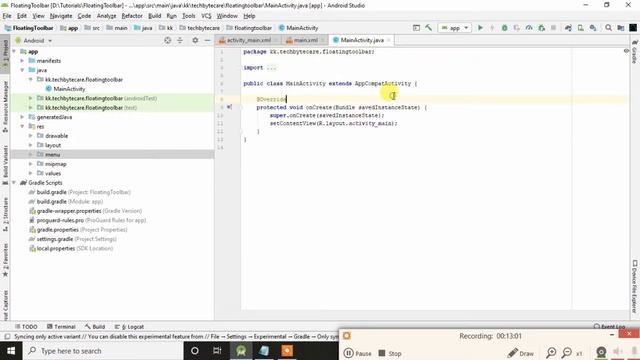Viewport: 640px width, 360px height.
Task: Open the Favorites side tab
Action: tap(5, 260)
